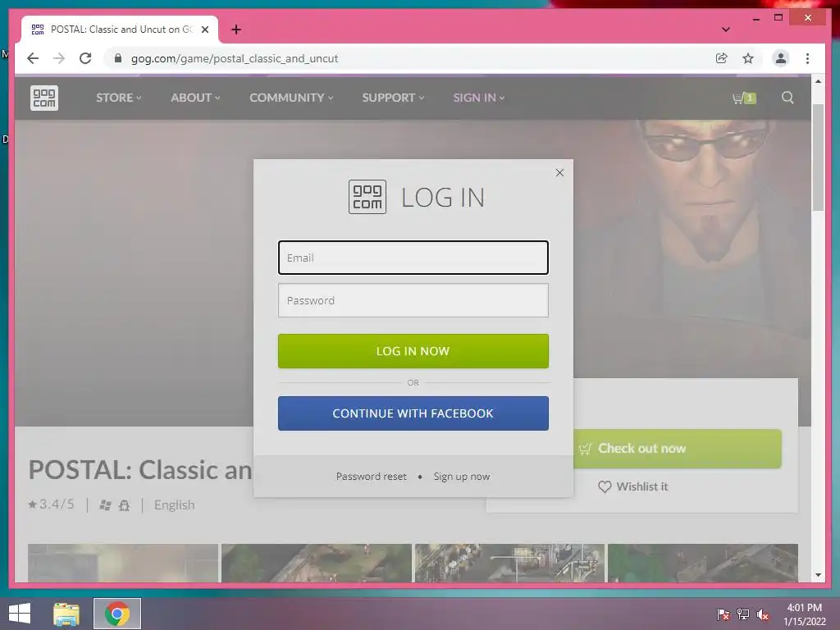Open the Sign up now link
This screenshot has width=840, height=630.
pos(461,477)
